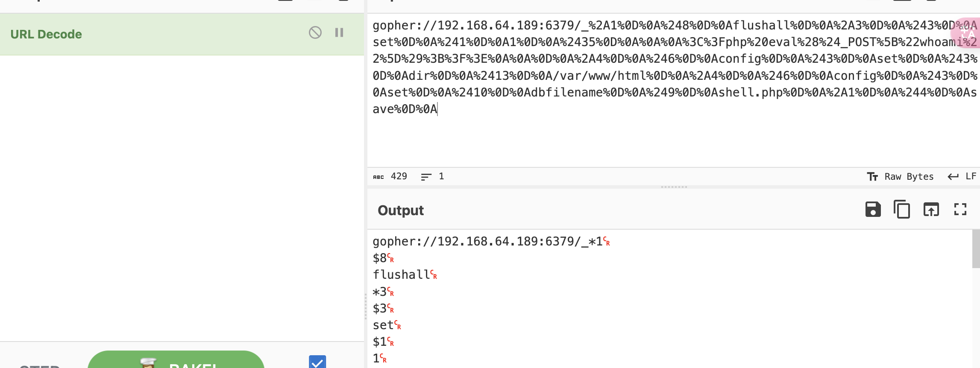Change LF end-of-line sequence
Screen dimensions: 980x368
tap(962, 176)
